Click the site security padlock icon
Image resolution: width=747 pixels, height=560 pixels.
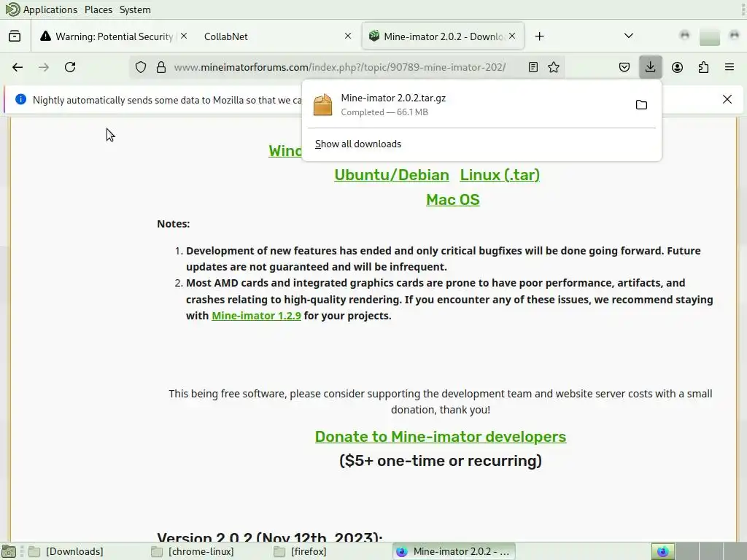pos(161,67)
